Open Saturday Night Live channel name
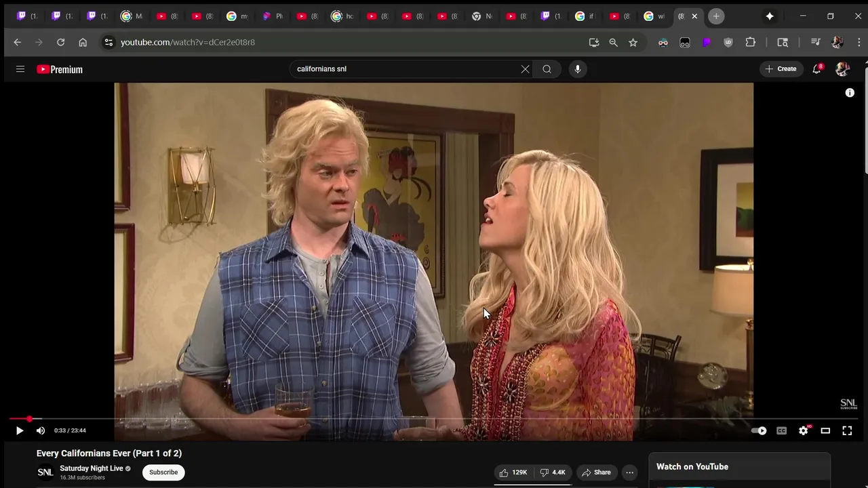 tap(92, 468)
